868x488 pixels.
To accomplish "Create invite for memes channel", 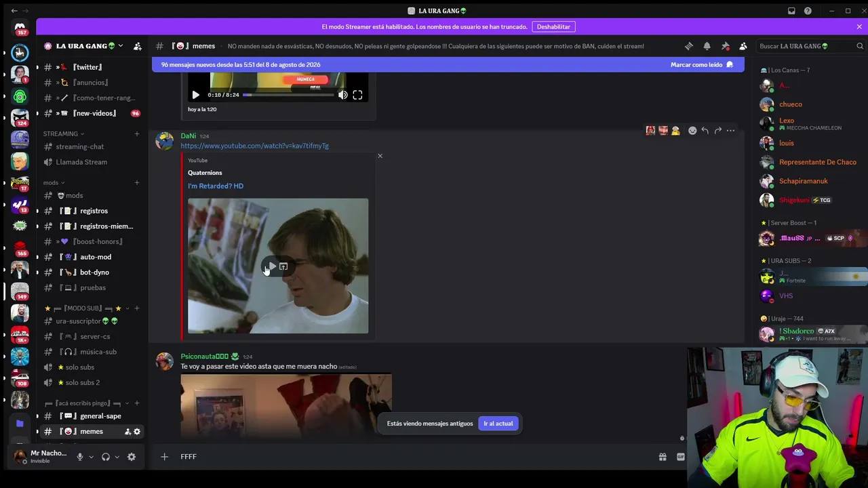I will coord(127,432).
